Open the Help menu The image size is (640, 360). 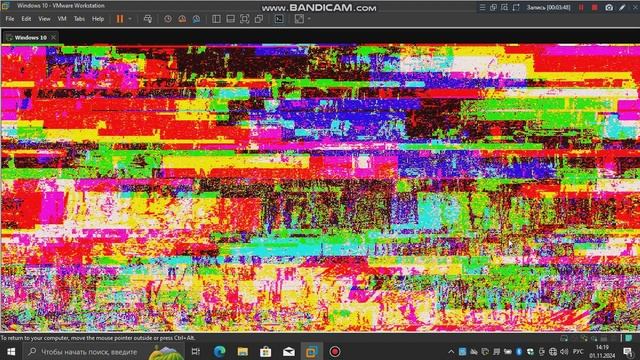point(98,19)
